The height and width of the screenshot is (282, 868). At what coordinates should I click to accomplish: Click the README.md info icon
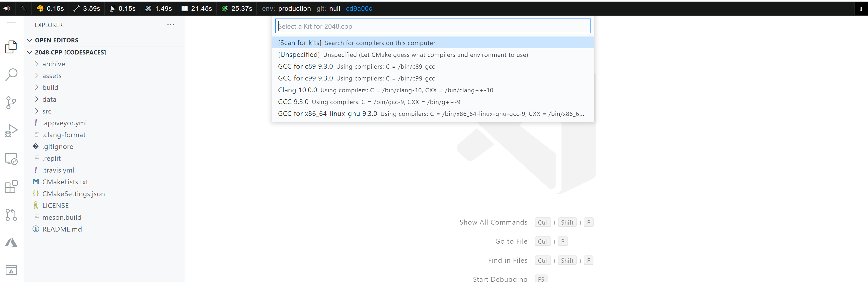point(36,229)
